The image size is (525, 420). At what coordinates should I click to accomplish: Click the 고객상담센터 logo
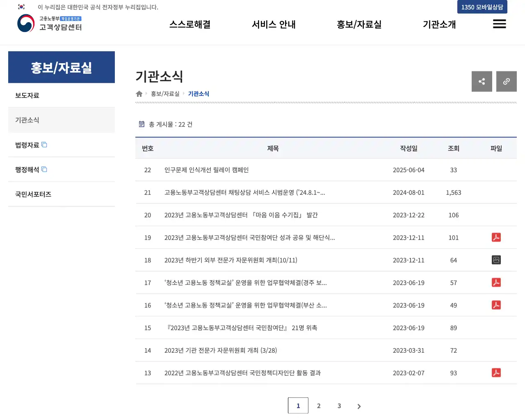49,24
